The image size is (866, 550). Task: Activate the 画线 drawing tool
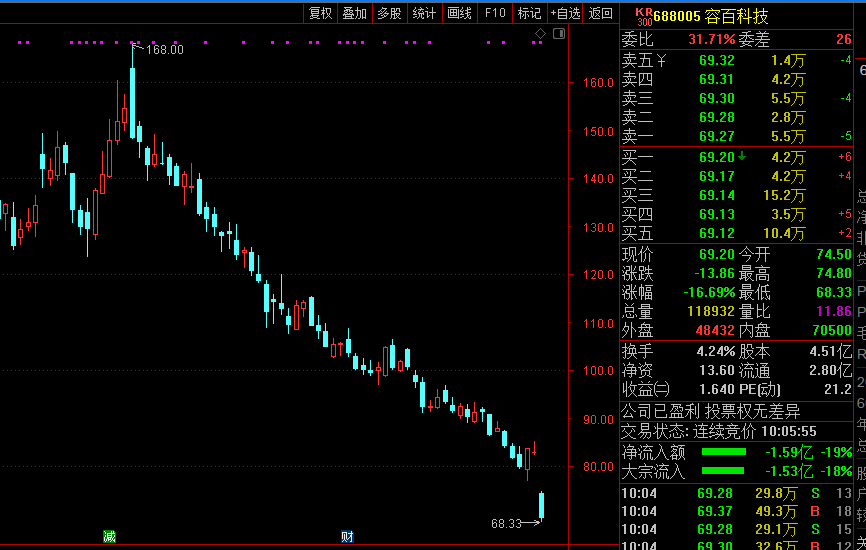[x=460, y=13]
